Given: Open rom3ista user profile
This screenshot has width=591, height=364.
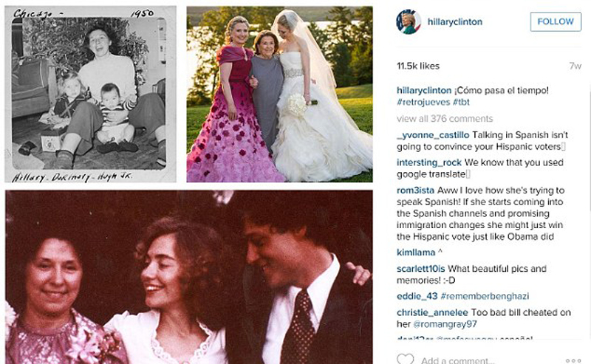Looking at the screenshot, I should point(415,190).
